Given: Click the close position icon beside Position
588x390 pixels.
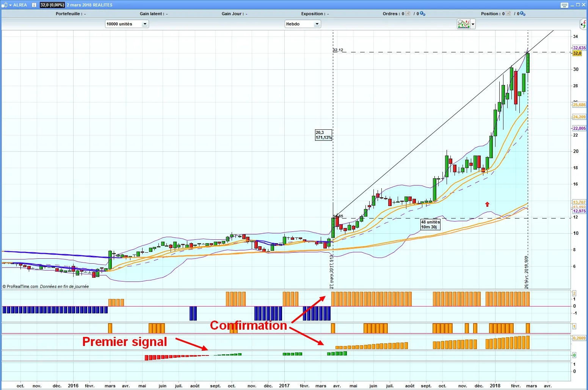Looking at the screenshot, I should (508, 14).
